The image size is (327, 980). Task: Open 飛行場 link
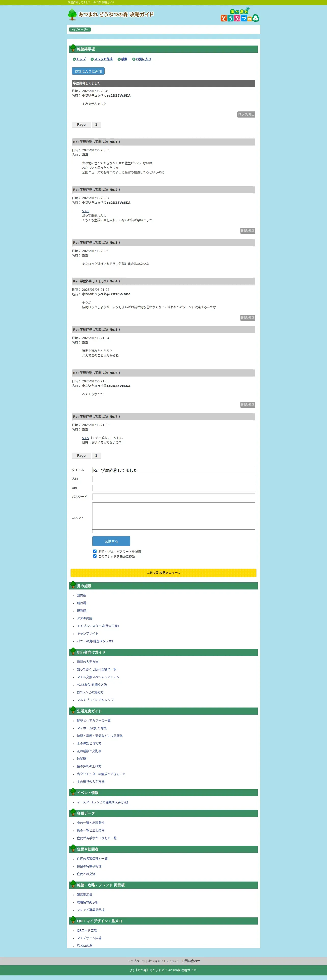click(81, 603)
